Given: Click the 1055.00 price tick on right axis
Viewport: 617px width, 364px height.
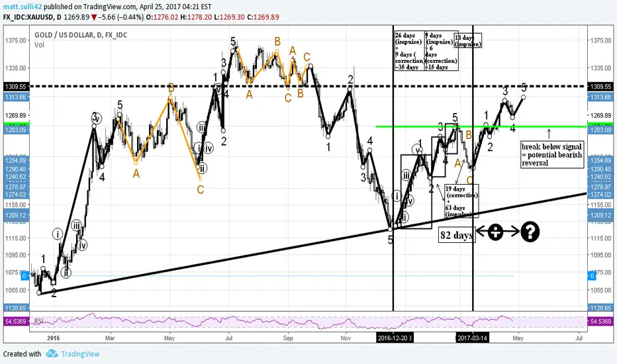Looking at the screenshot, I should click(x=600, y=290).
